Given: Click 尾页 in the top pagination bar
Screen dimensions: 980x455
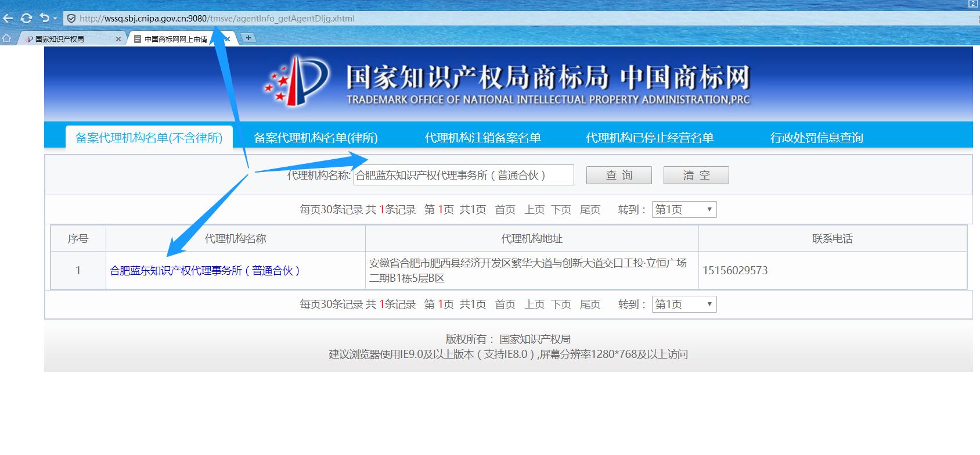Looking at the screenshot, I should click(590, 210).
